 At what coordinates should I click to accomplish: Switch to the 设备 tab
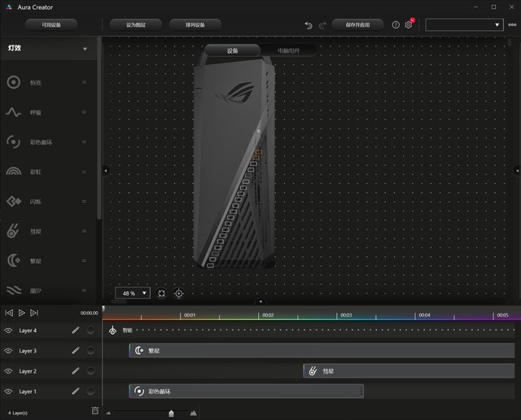pos(232,50)
